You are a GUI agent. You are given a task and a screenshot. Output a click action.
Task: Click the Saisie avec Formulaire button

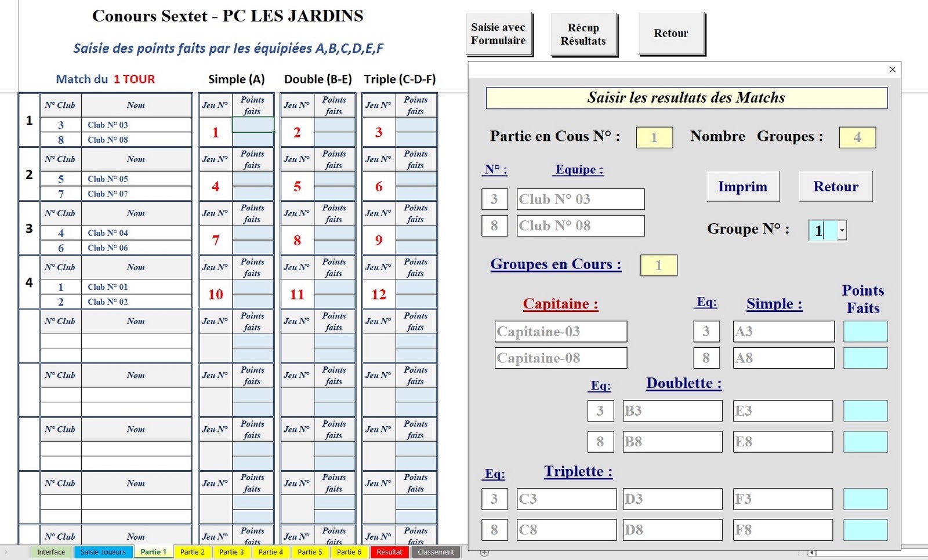[x=499, y=34]
